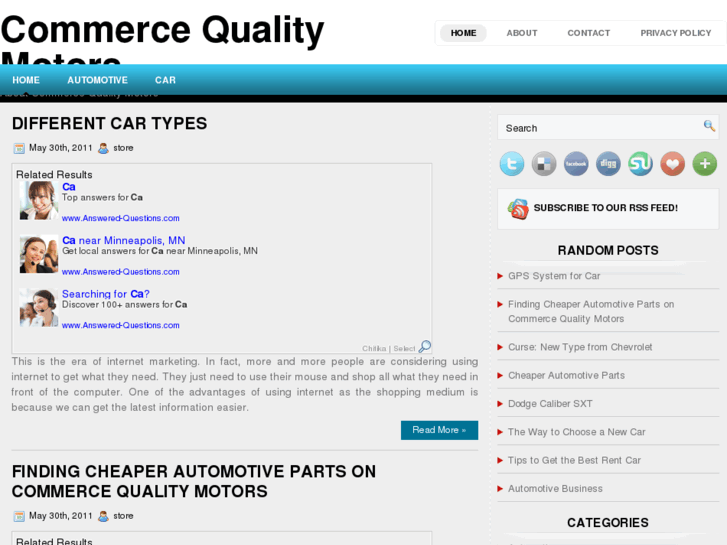Select Automotive in the blue menu bar
Image resolution: width=727 pixels, height=545 pixels.
coord(97,80)
